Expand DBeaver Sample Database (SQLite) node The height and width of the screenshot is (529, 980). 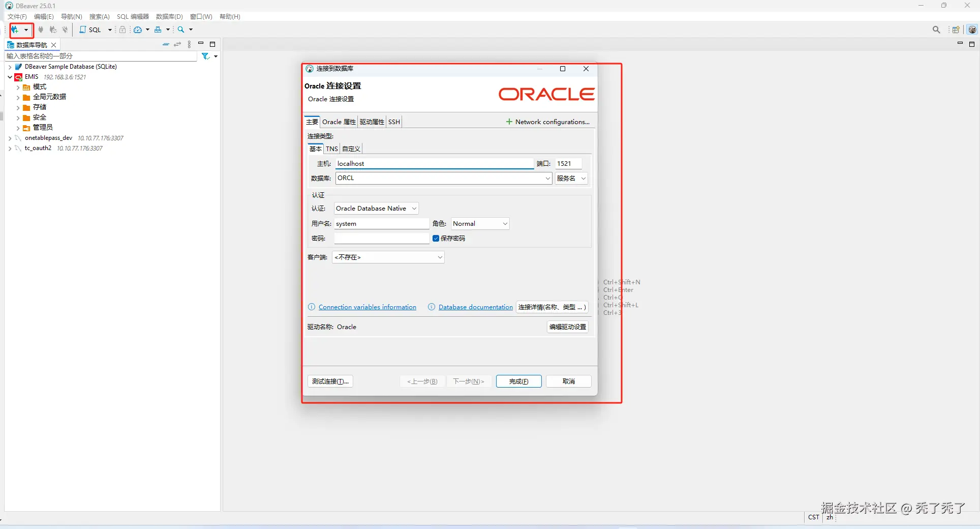(x=10, y=67)
